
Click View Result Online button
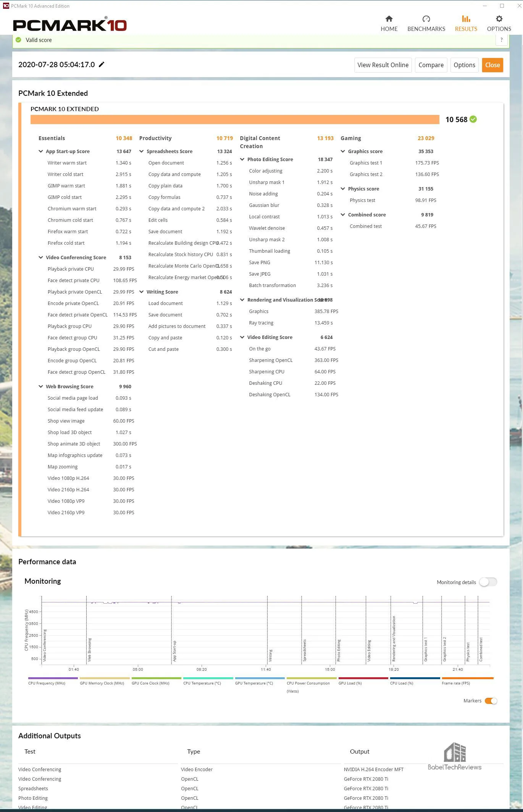tap(383, 65)
